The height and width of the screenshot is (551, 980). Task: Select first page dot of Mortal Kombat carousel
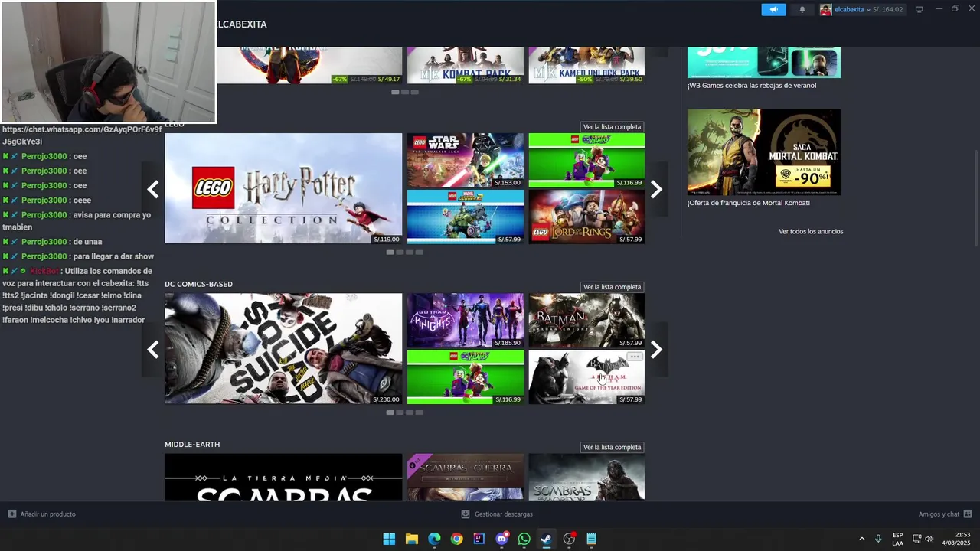[395, 92]
